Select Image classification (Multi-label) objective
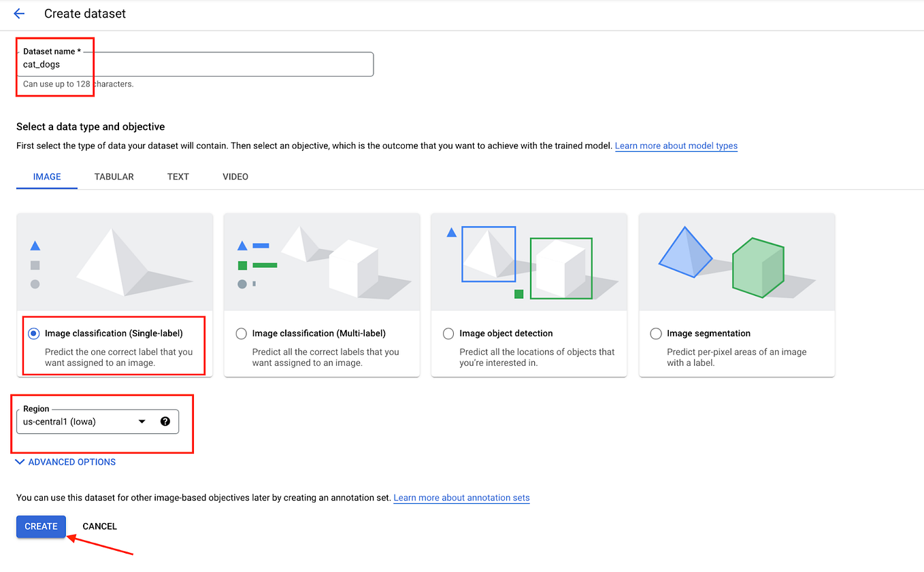Screen dimensions: 924x572 click(242, 333)
